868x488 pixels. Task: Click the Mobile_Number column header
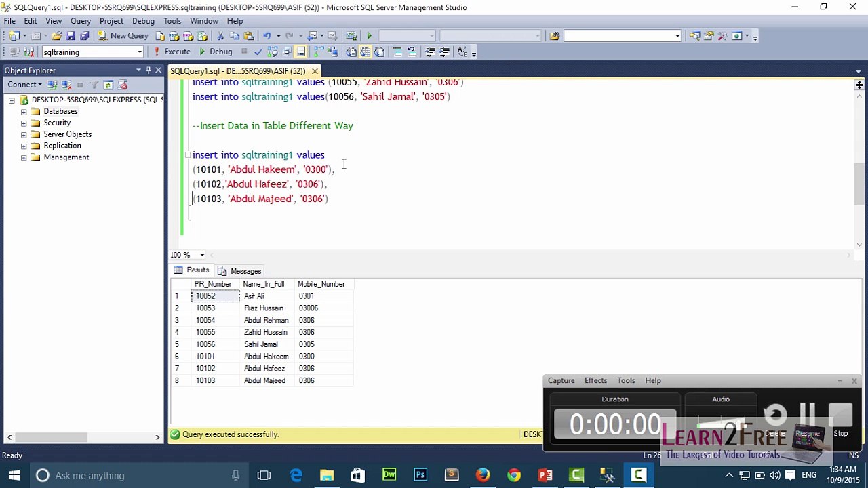click(x=324, y=284)
